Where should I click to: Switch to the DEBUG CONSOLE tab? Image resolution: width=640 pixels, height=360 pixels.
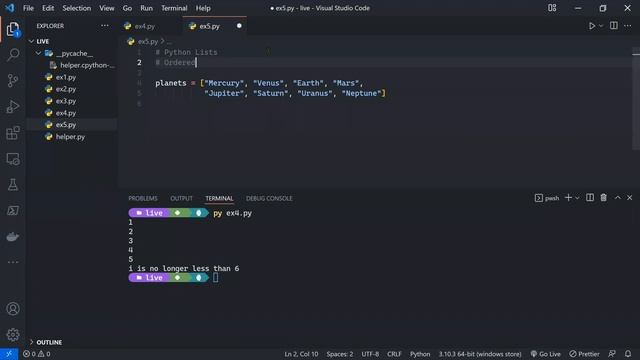coord(269,198)
